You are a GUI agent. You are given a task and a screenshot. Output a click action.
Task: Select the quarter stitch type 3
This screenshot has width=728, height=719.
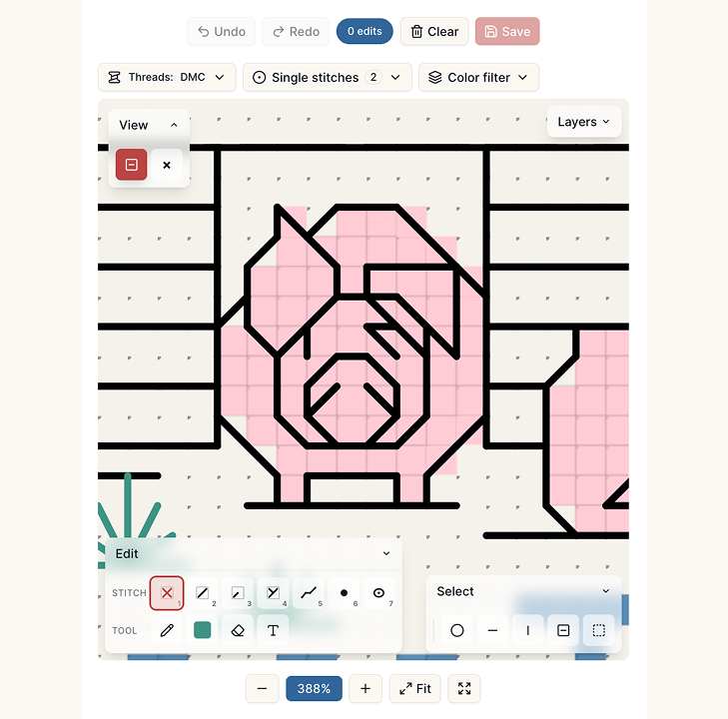coord(238,593)
